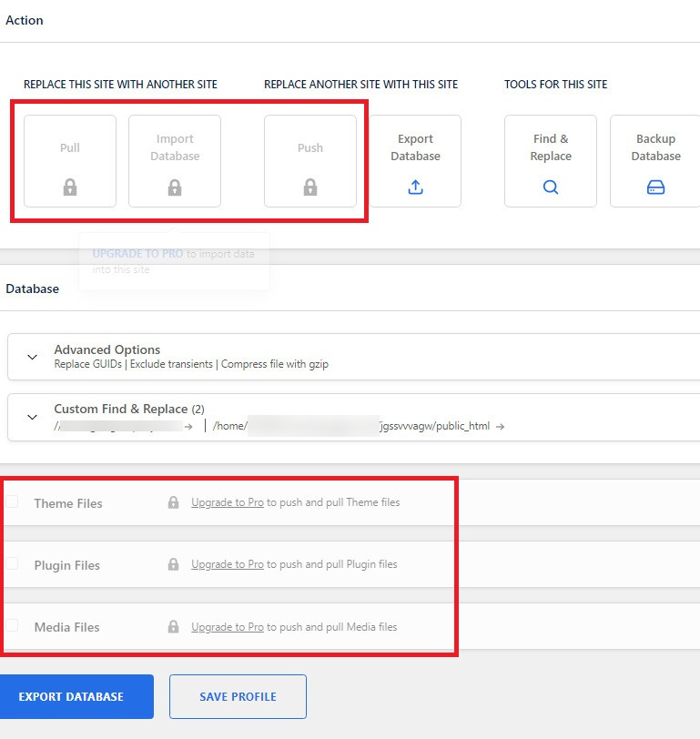Click the lock icon next to Theme Files
This screenshot has width=700, height=739.
point(173,502)
